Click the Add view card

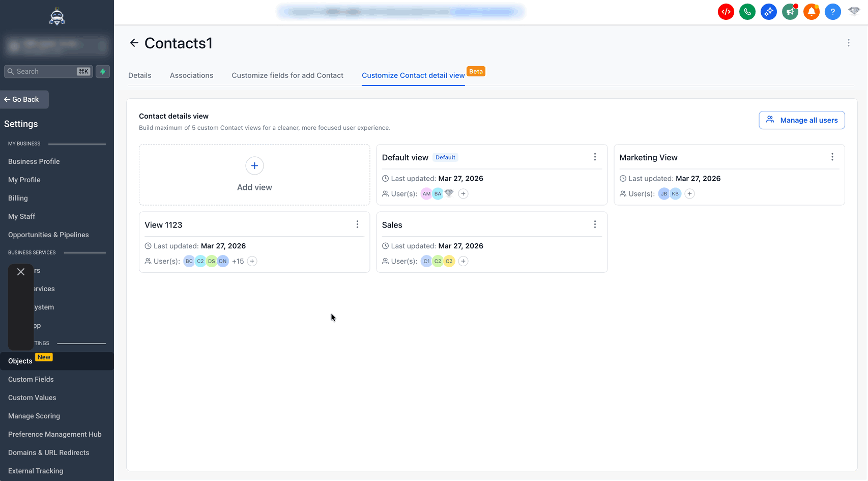coord(254,175)
